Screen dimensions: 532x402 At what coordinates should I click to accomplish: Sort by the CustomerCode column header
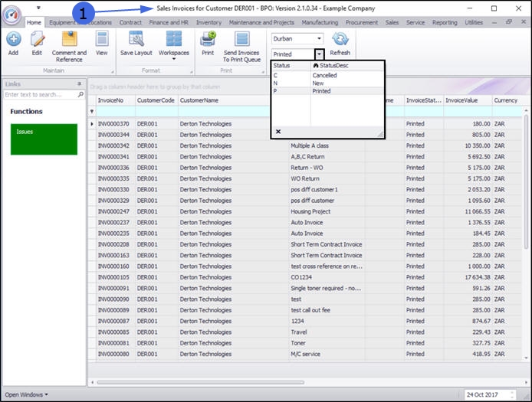156,100
